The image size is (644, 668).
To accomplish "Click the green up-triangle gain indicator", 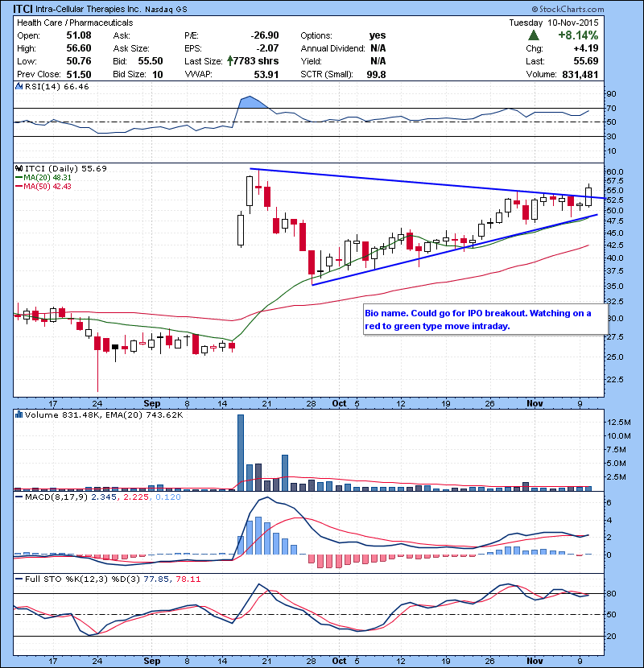I will 533,35.
